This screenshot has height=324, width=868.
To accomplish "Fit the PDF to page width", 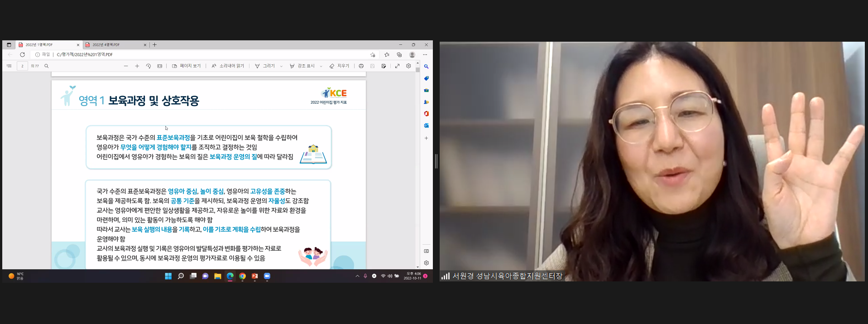I will point(160,66).
